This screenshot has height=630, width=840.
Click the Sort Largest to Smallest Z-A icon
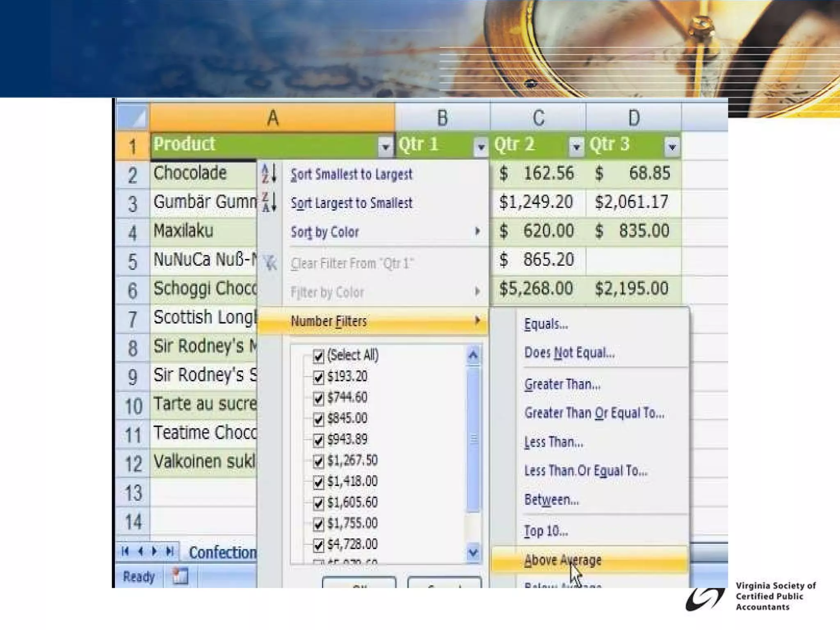[x=269, y=202]
